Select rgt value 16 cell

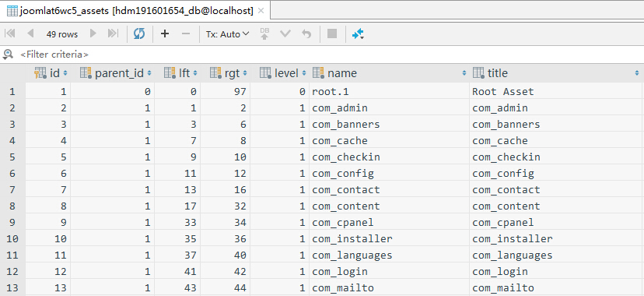click(225, 189)
